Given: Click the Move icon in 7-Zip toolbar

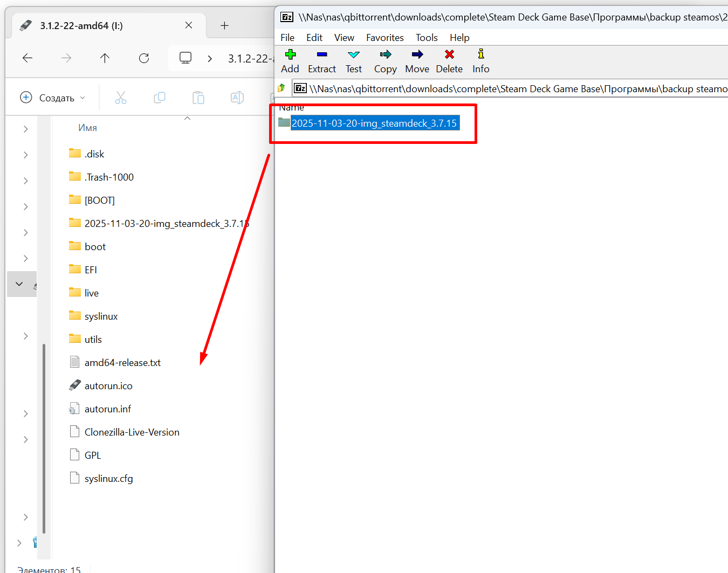Looking at the screenshot, I should (417, 54).
